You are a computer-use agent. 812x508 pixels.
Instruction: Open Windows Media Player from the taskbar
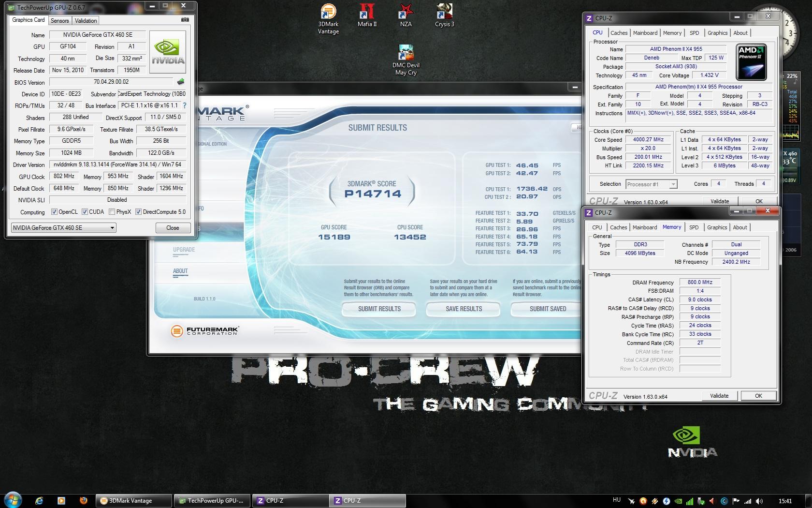tap(61, 501)
